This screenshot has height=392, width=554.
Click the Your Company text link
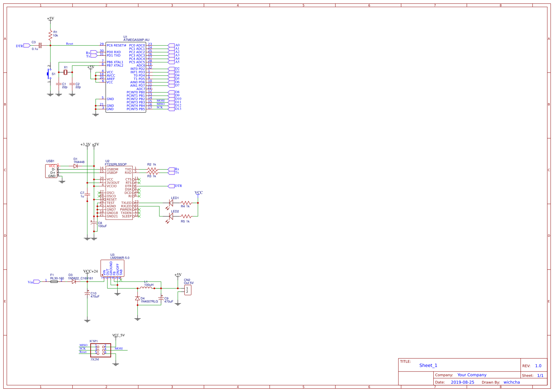(x=472, y=375)
